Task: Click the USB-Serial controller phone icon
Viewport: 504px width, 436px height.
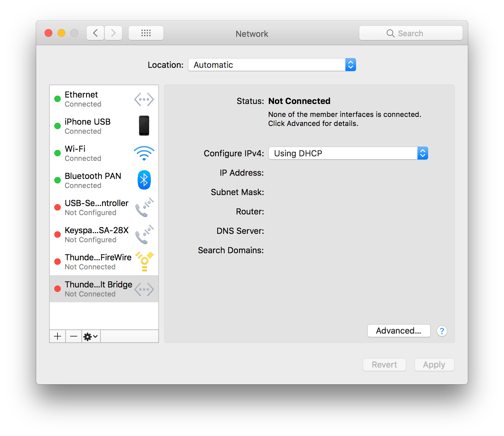Action: tap(144, 207)
